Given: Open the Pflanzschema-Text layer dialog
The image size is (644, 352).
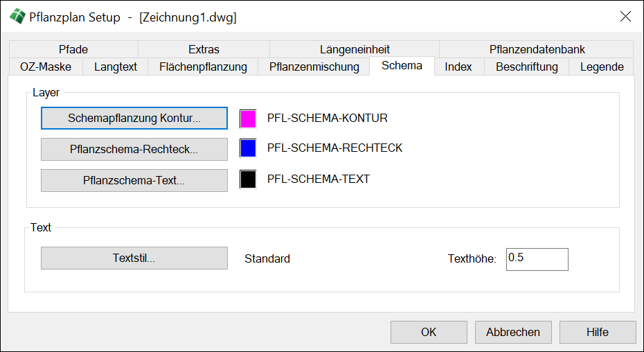Looking at the screenshot, I should pos(134,180).
